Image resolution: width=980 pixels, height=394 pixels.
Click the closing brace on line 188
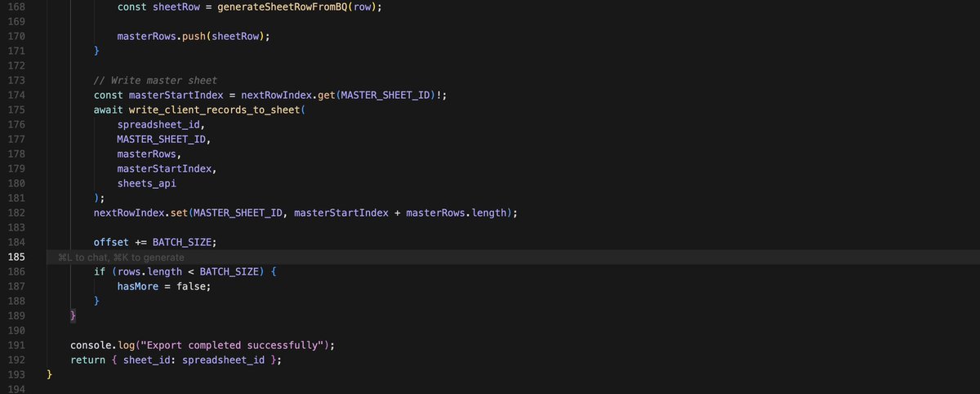tap(97, 301)
